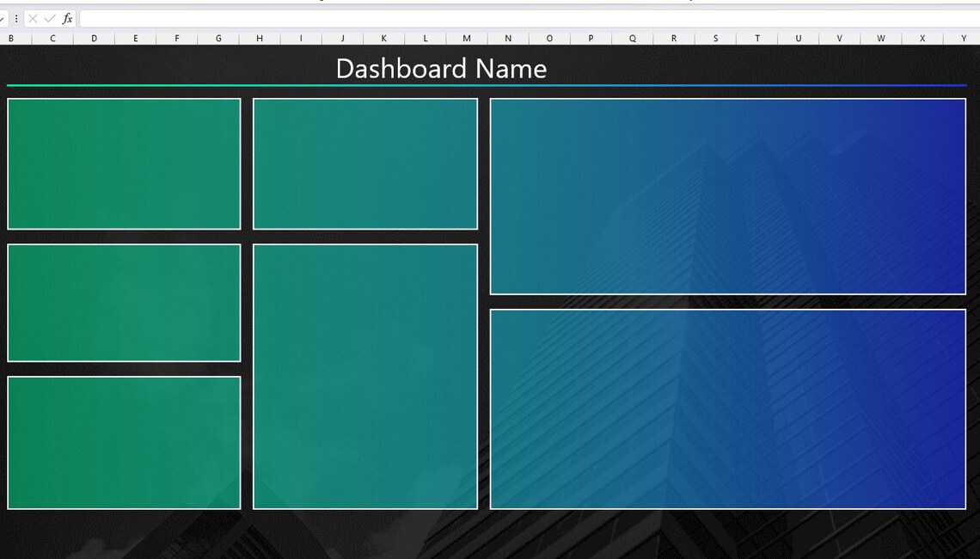Image resolution: width=980 pixels, height=559 pixels.
Task: Click the column Q header
Action: coord(632,38)
